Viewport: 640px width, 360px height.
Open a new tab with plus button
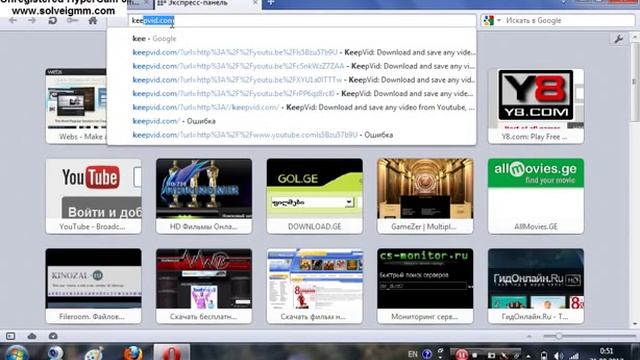click(x=271, y=3)
